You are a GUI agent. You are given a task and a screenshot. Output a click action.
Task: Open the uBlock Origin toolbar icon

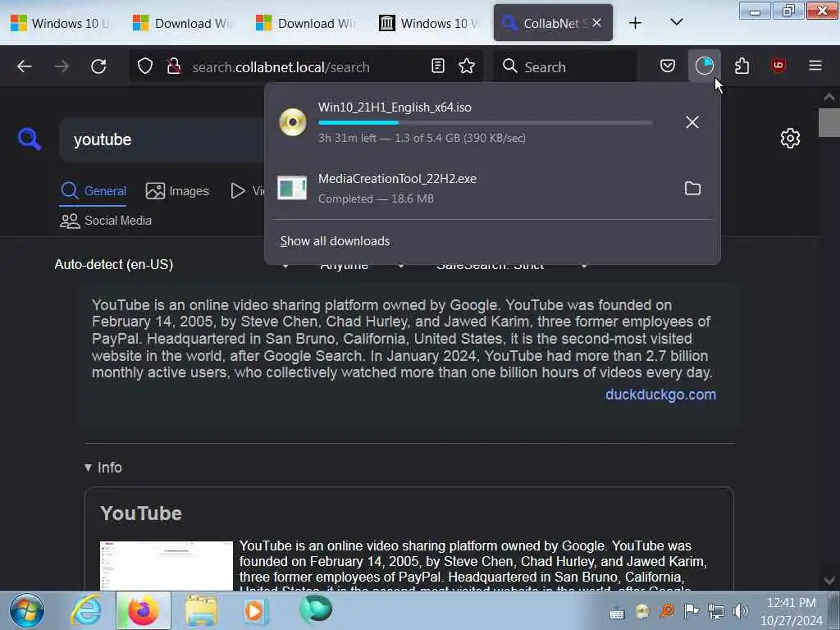coord(778,66)
